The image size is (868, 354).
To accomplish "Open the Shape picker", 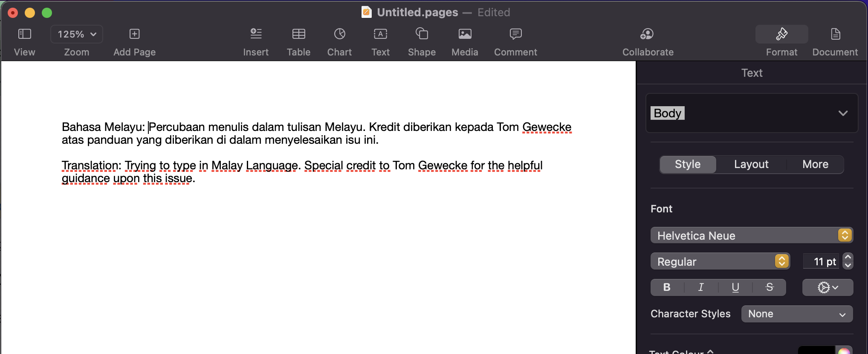I will pyautogui.click(x=422, y=33).
